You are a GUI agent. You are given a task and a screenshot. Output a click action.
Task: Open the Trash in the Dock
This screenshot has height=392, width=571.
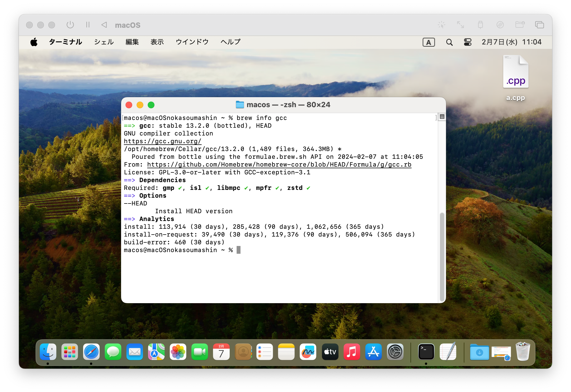[523, 352]
